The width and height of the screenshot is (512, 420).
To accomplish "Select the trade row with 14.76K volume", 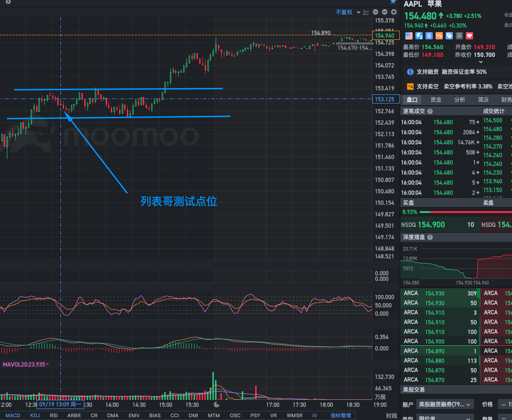I will (x=441, y=142).
